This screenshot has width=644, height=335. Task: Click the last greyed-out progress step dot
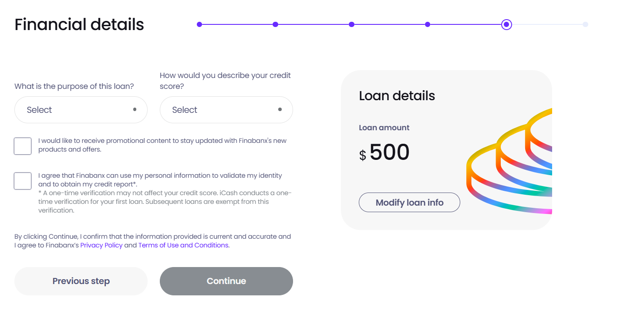click(x=585, y=24)
